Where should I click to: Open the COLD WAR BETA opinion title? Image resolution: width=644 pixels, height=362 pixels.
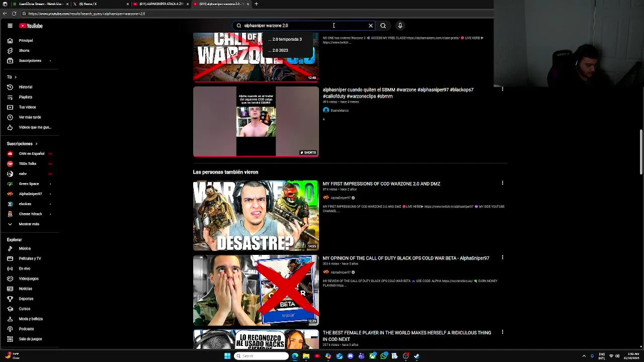[x=406, y=258]
